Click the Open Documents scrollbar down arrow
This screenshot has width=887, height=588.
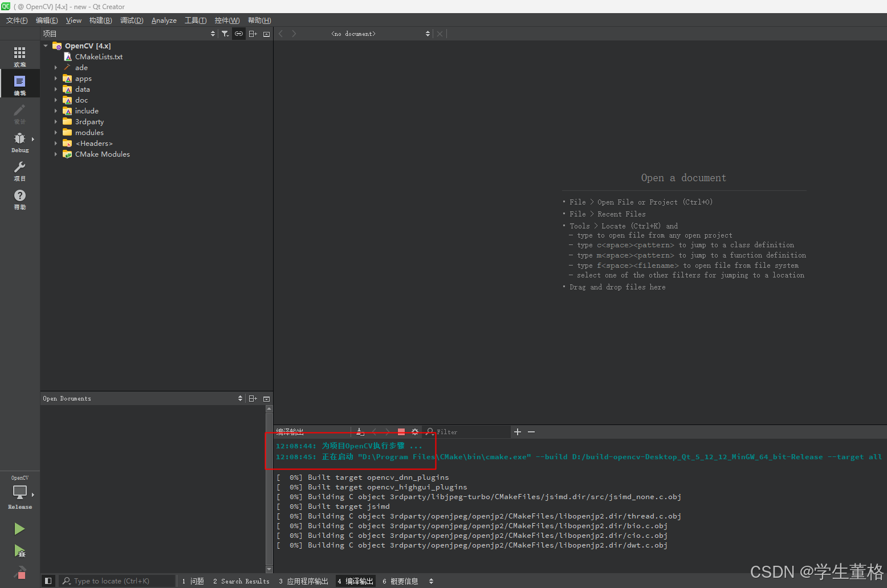(x=269, y=569)
